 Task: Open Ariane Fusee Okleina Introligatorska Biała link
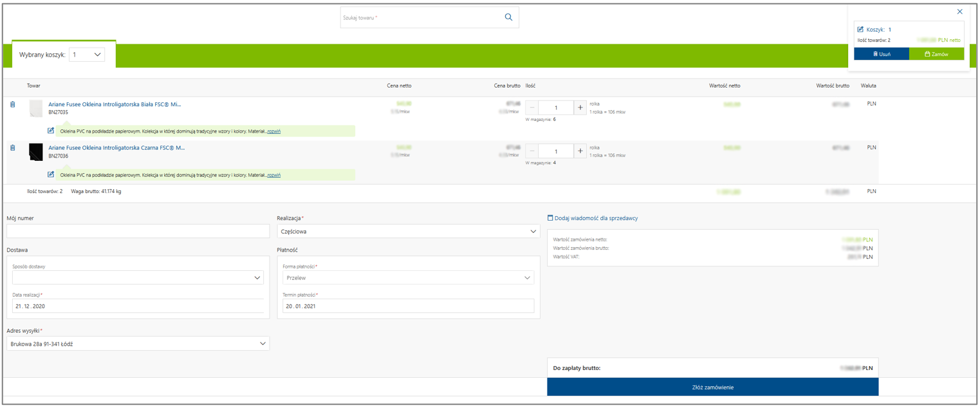(x=115, y=104)
